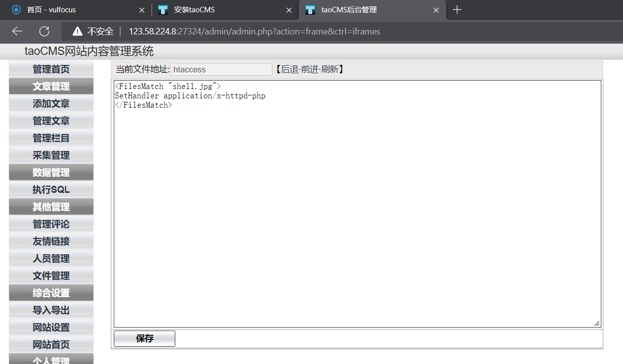
Task: Open 采集管理 page
Action: [51, 155]
